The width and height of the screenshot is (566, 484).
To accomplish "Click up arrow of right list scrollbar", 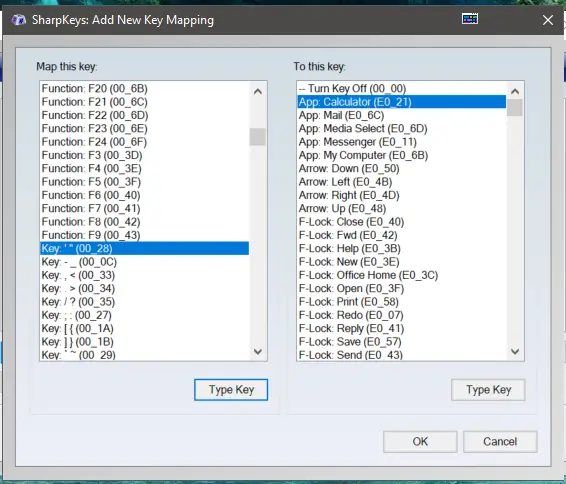I will click(515, 92).
